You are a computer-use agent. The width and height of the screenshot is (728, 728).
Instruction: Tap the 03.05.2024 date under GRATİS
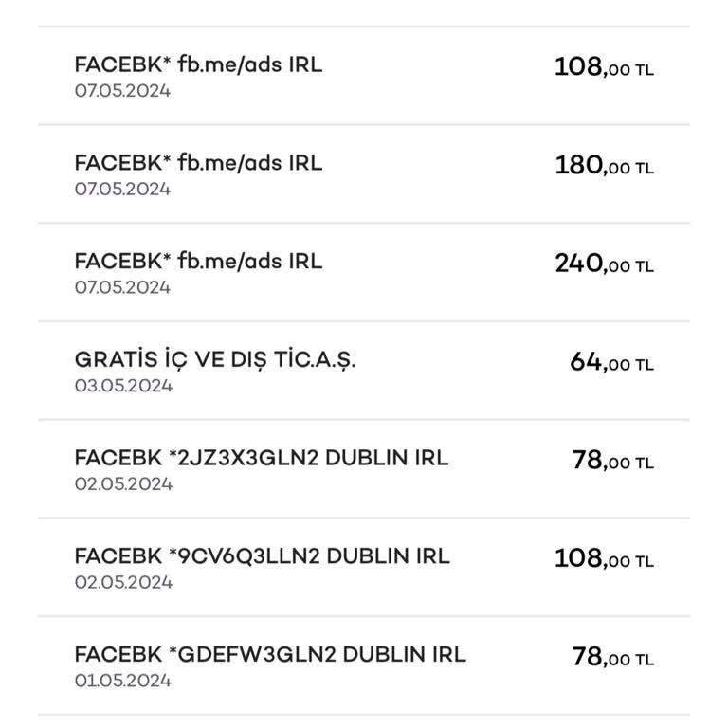coord(123,386)
